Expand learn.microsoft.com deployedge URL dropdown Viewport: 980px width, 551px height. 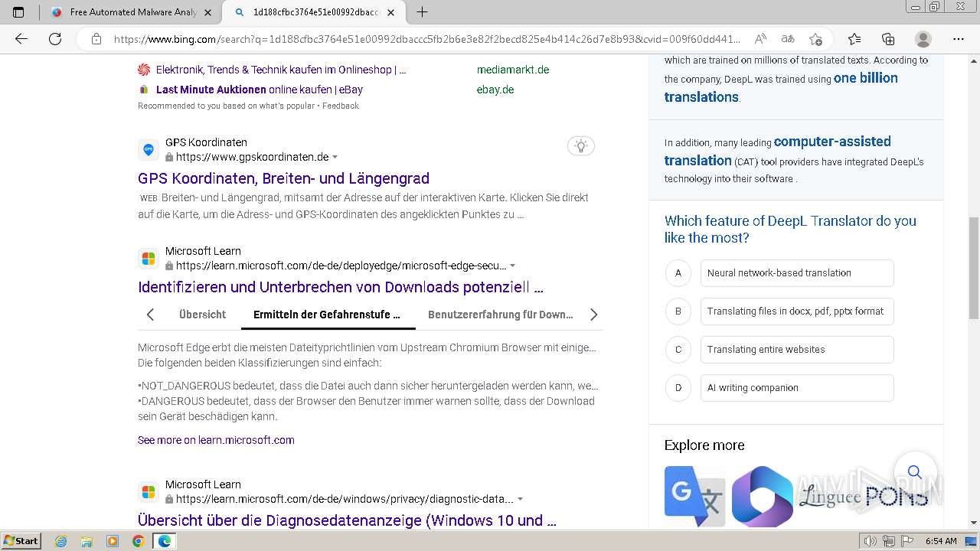pos(512,266)
